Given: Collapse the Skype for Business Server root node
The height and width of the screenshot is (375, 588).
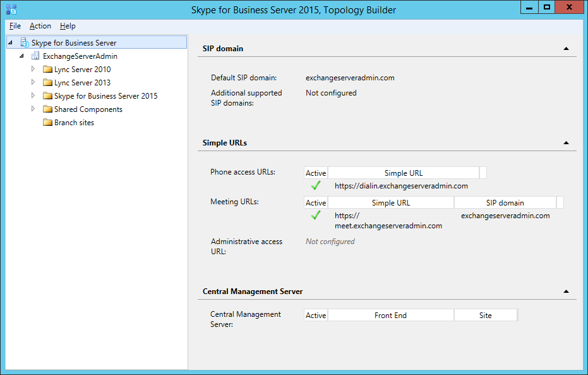Looking at the screenshot, I should [11, 43].
